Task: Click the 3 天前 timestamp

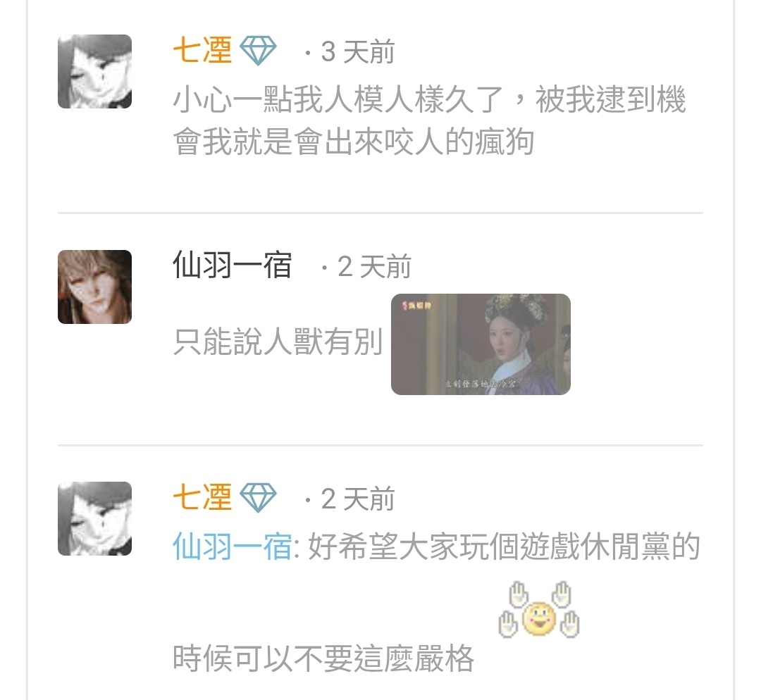Action: 358,51
